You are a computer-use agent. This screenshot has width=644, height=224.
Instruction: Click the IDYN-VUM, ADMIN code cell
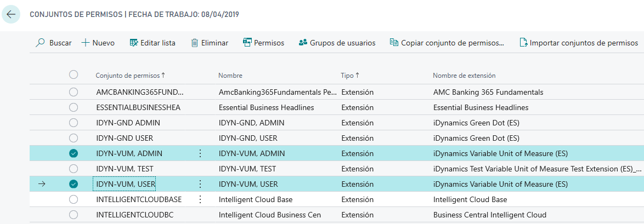129,153
